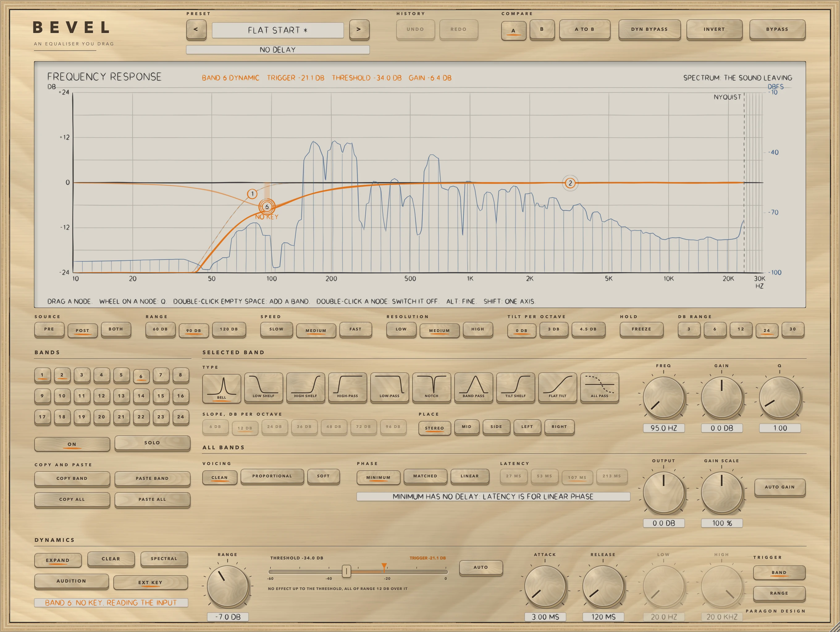Choose the Low-Pass filter type
Screen dimensions: 840x632
point(390,387)
